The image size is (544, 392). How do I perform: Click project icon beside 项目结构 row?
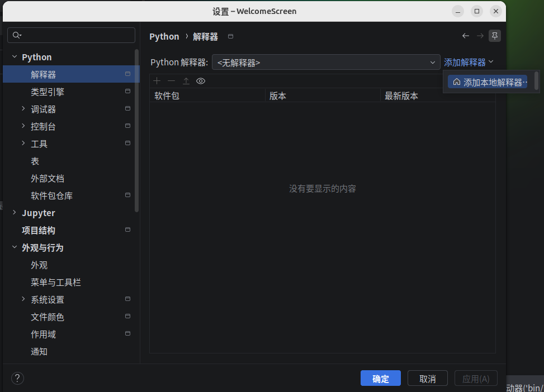coord(127,230)
